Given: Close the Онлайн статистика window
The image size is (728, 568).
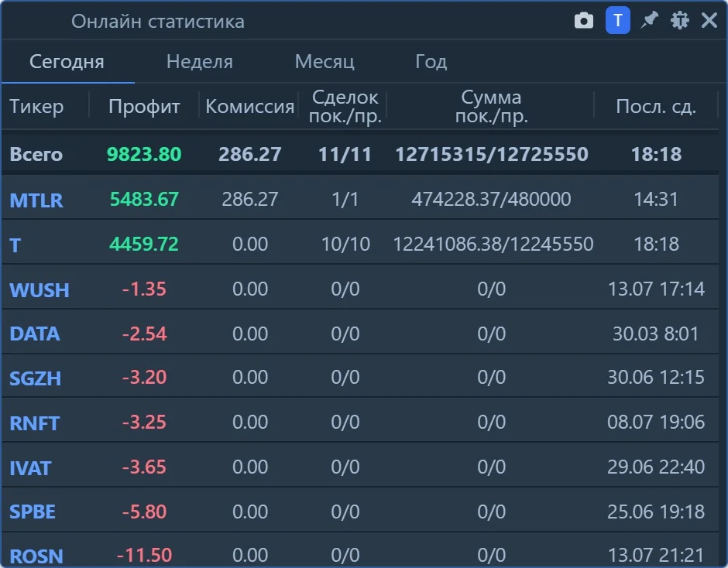Looking at the screenshot, I should coord(709,21).
